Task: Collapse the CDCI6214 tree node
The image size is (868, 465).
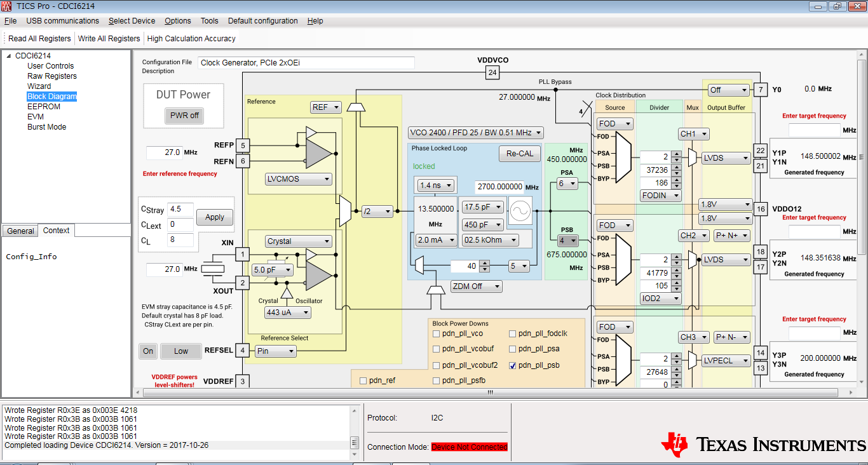Action: (9, 56)
